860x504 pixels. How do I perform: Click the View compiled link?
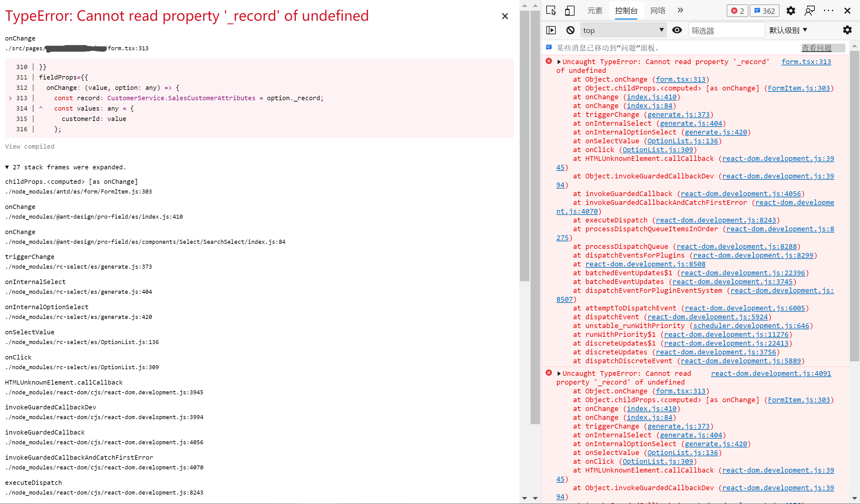coord(30,146)
